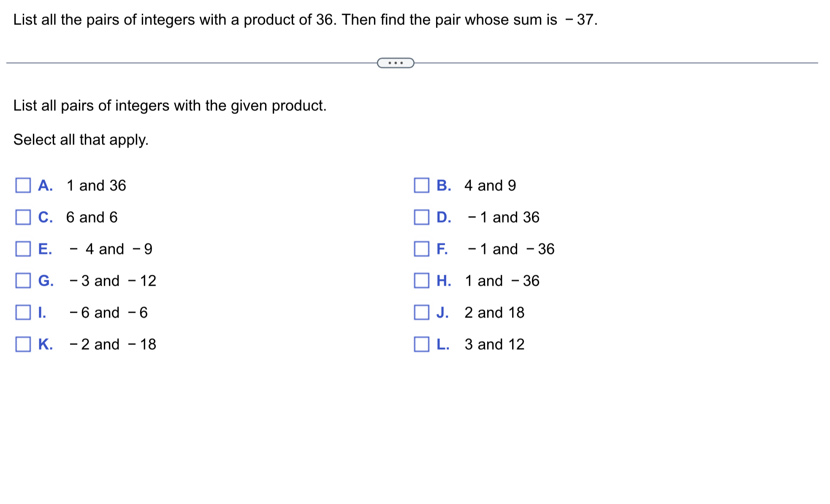Screen dimensions: 830x504
Task: Check option F, −1 and −36
Action: [x=422, y=249]
